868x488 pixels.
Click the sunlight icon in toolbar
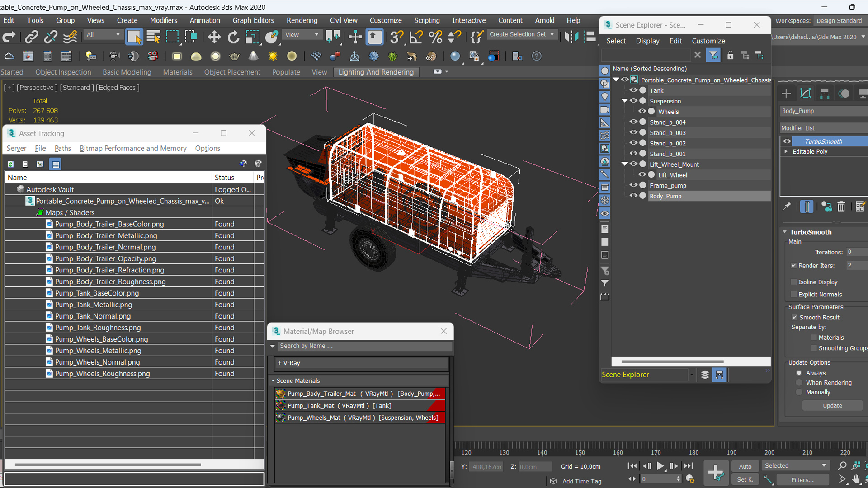pyautogui.click(x=273, y=56)
